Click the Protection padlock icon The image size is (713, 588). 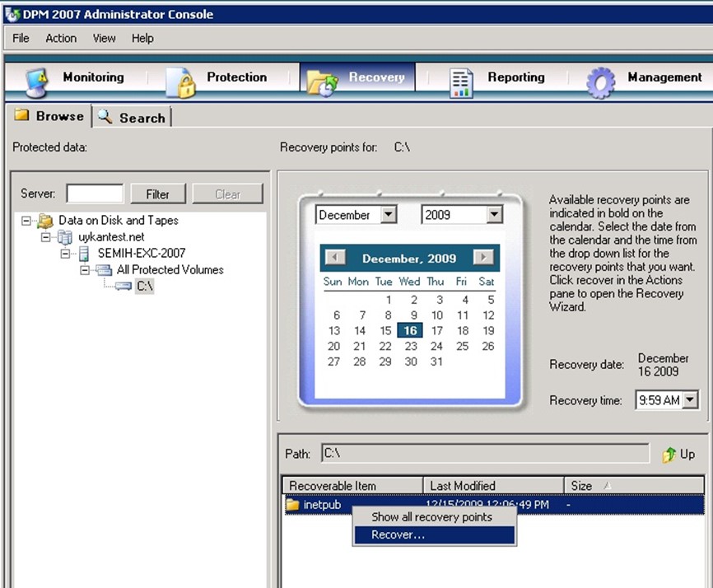point(179,81)
